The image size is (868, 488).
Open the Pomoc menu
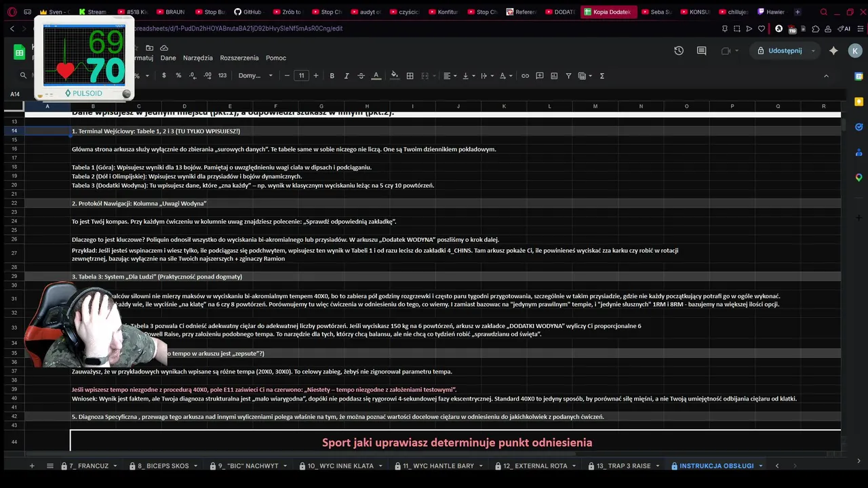276,58
